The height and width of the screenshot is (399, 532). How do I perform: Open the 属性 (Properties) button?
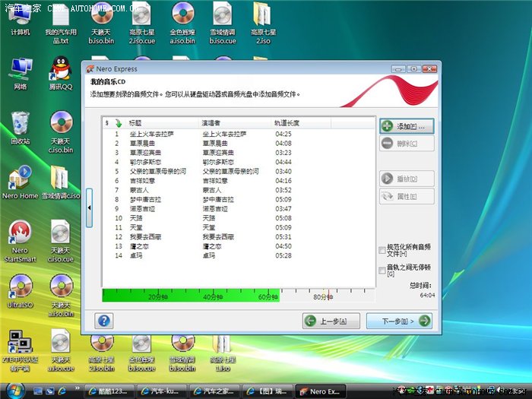pyautogui.click(x=407, y=196)
